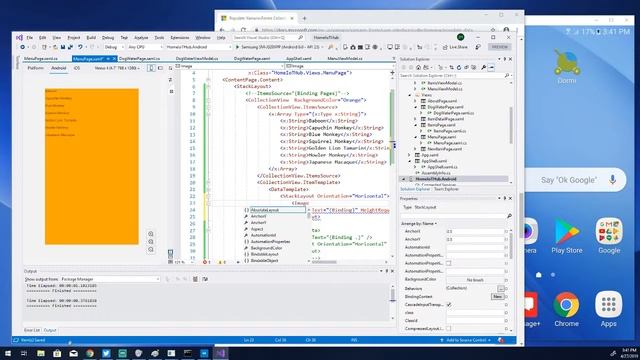This screenshot has height=360, width=640.
Task: Expand AboutPage.xaml in Solution Explorer
Action: point(416,101)
